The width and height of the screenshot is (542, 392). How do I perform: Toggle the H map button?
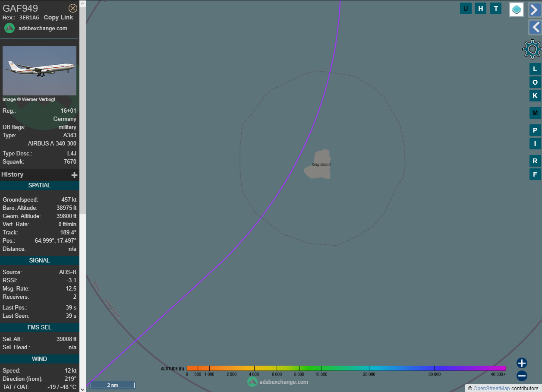click(x=480, y=8)
